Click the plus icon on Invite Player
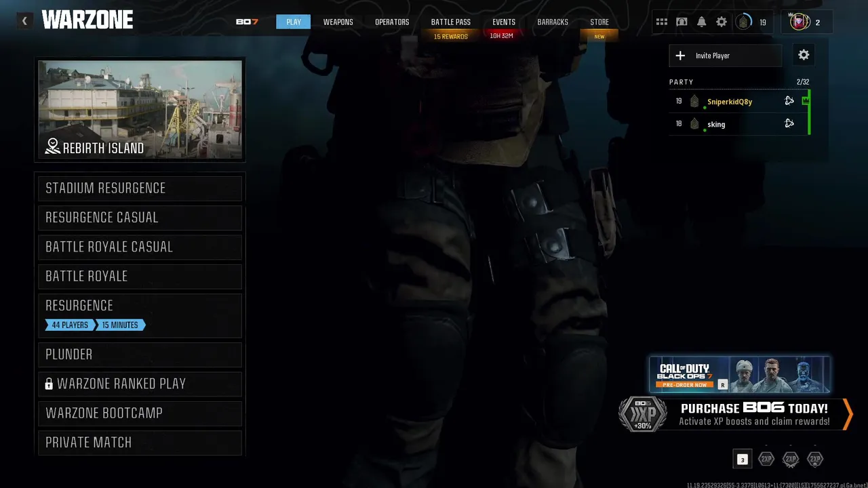Viewport: 868px width, 488px height. pyautogui.click(x=681, y=56)
